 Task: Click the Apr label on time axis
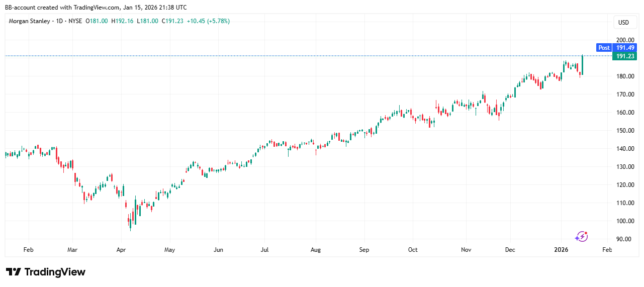click(x=121, y=250)
